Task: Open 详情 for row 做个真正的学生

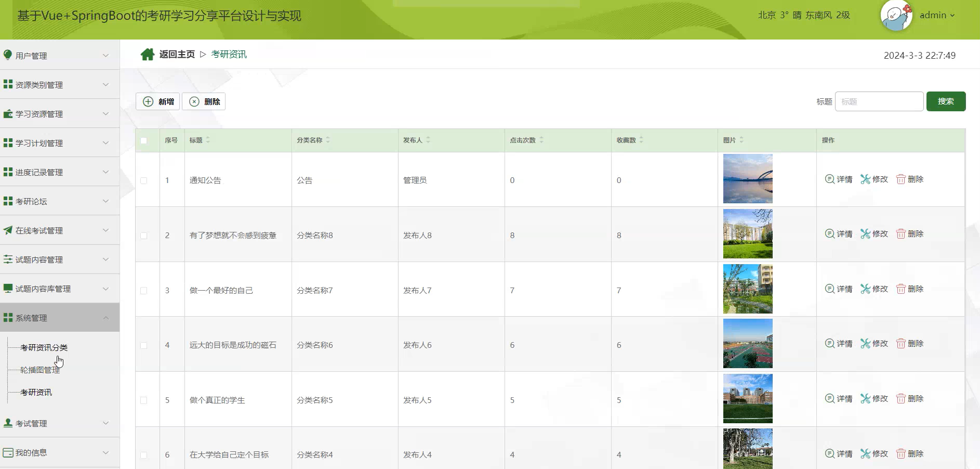Action: pyautogui.click(x=839, y=398)
